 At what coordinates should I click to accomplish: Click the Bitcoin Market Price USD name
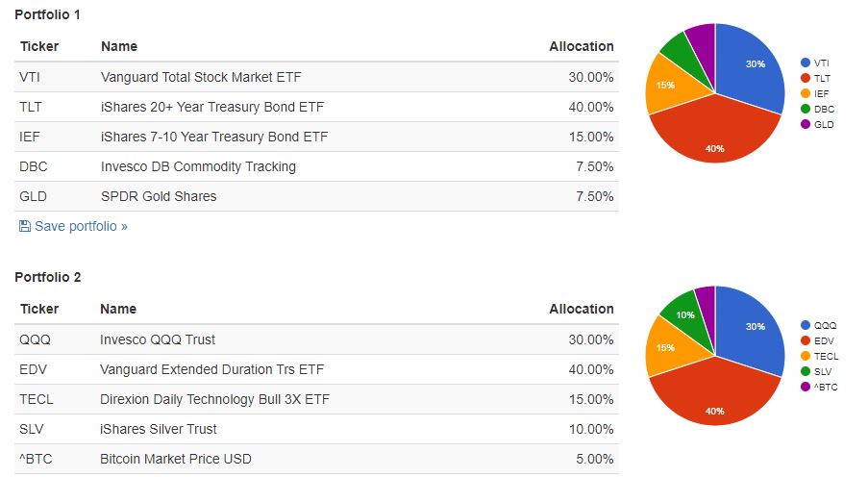point(175,459)
